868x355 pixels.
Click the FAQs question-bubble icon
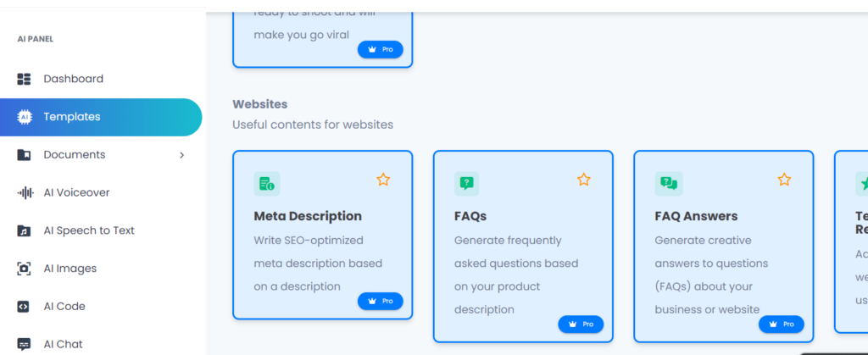[467, 184]
